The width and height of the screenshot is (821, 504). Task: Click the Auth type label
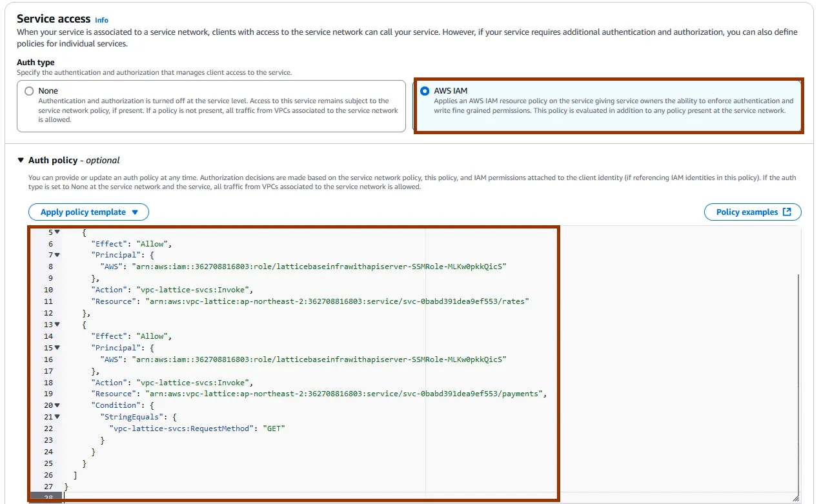click(x=35, y=63)
